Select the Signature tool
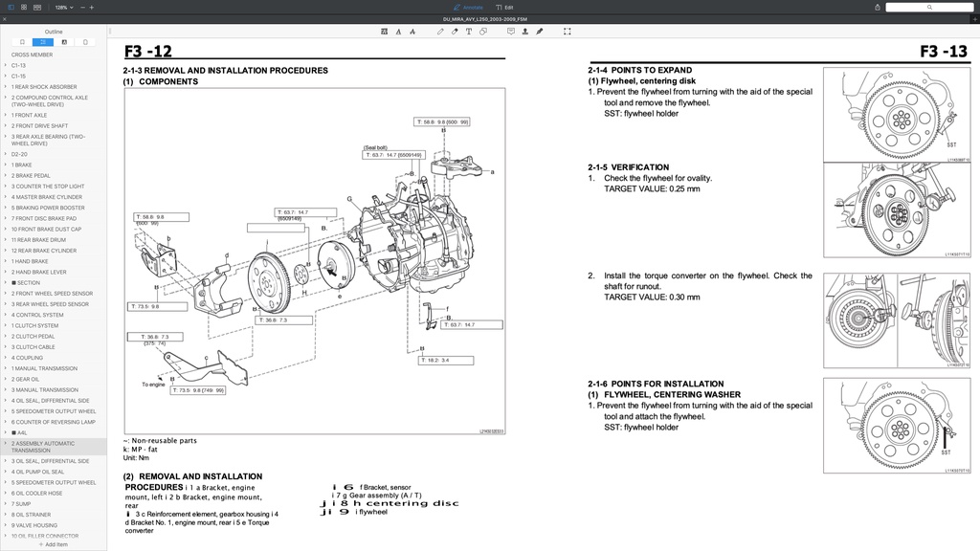The image size is (980, 551). pyautogui.click(x=539, y=31)
